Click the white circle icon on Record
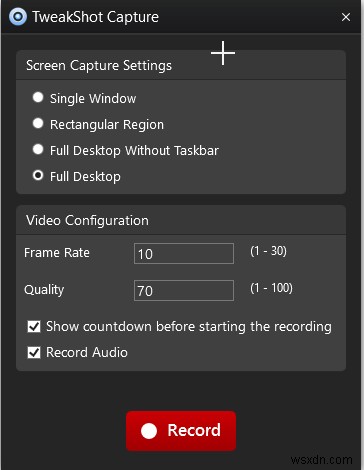The image size is (364, 470). tap(149, 431)
